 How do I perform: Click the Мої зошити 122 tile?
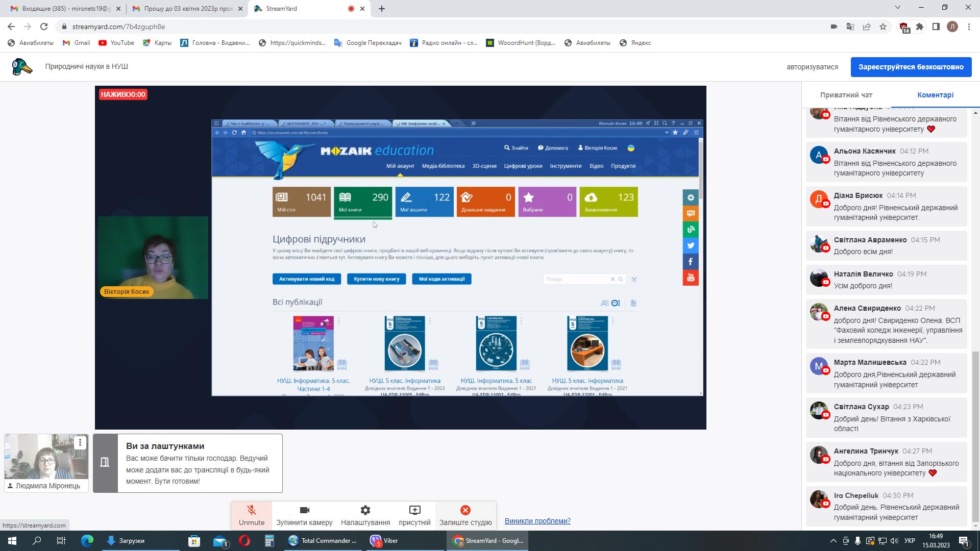[x=424, y=202]
